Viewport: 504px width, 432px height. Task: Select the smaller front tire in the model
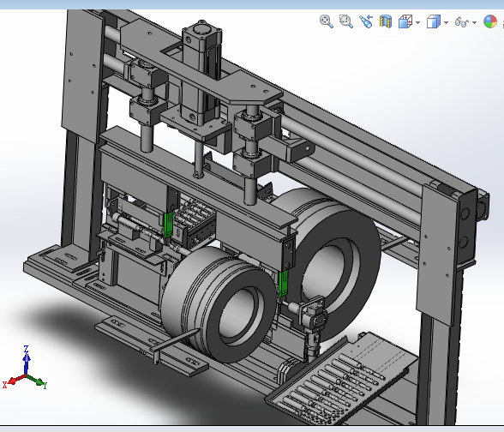pyautogui.click(x=219, y=305)
